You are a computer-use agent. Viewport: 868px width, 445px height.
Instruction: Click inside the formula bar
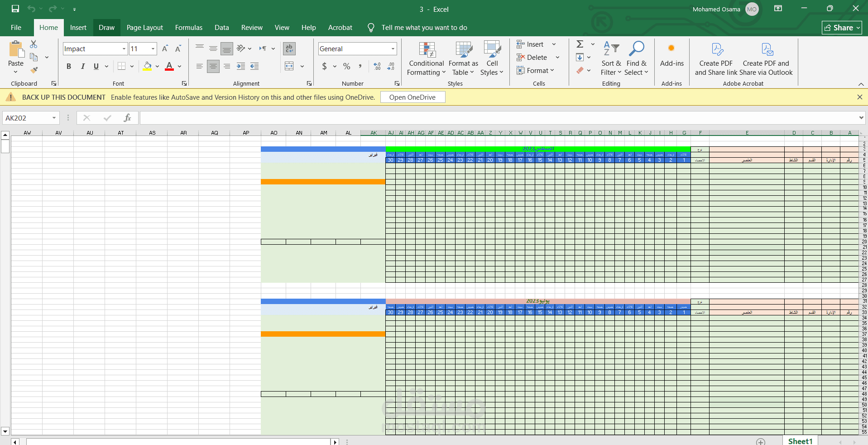[498, 118]
